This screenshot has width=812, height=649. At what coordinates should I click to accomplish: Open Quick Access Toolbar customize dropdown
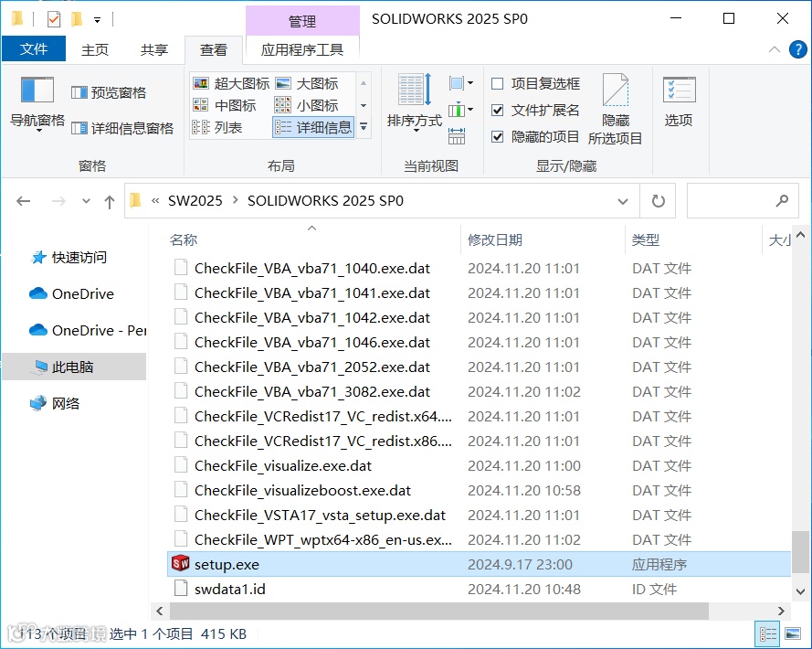coord(98,20)
